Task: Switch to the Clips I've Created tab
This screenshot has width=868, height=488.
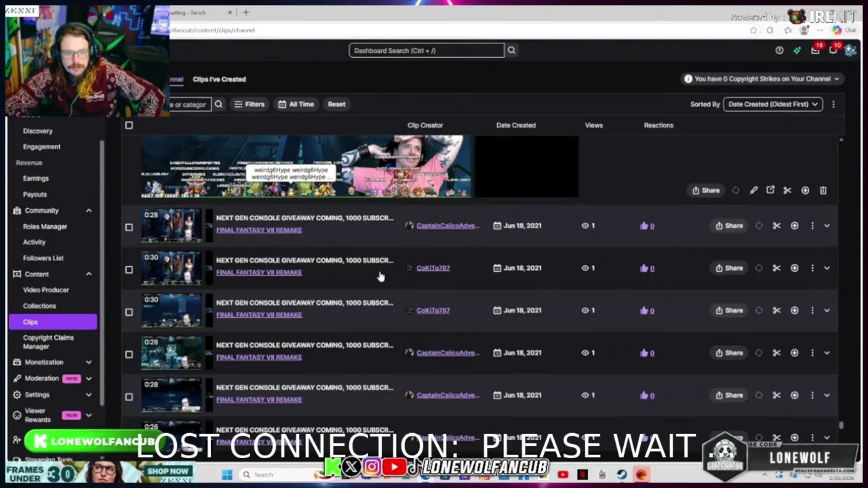Action: [219, 79]
